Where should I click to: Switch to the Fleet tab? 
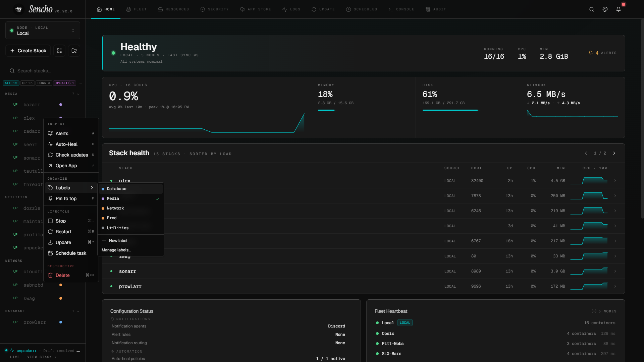coord(136,9)
